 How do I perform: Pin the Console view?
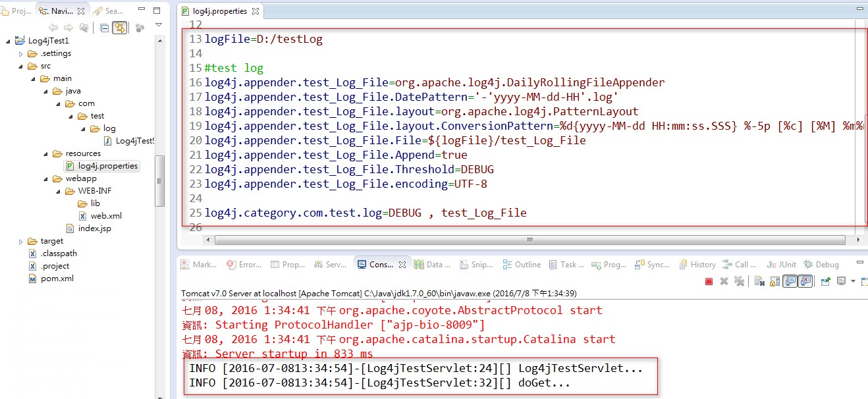[825, 281]
